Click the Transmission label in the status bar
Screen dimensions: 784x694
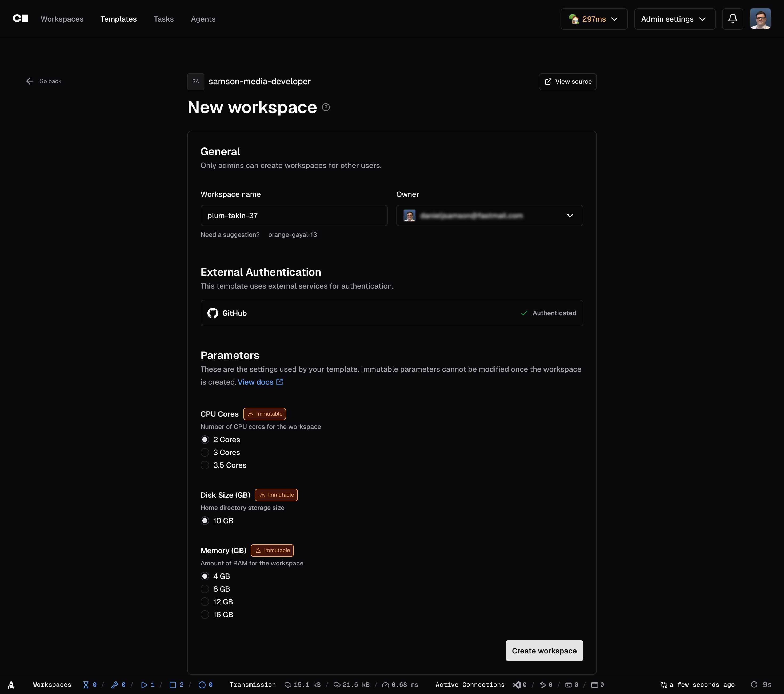(x=253, y=685)
